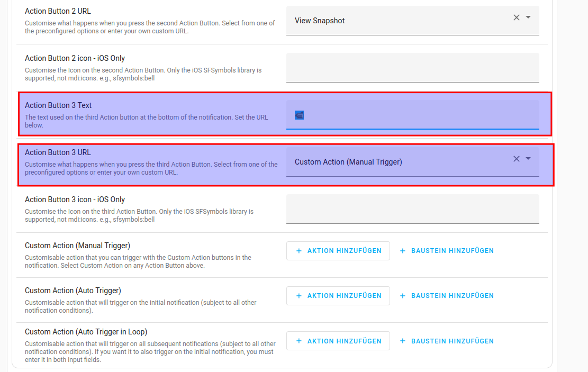The height and width of the screenshot is (372, 588).
Task: Click plus icon of Auto Trigger in Loop Baustein hinzufügen
Action: pyautogui.click(x=403, y=341)
